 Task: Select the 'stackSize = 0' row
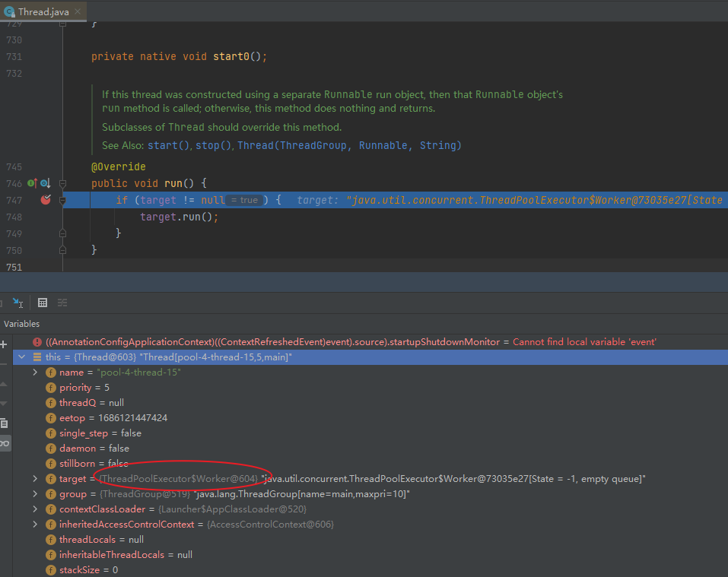pyautogui.click(x=370, y=570)
